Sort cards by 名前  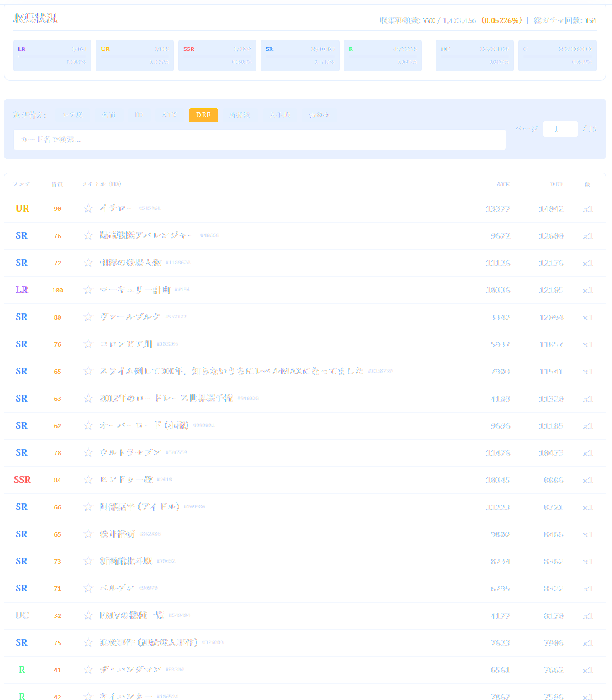pos(109,115)
